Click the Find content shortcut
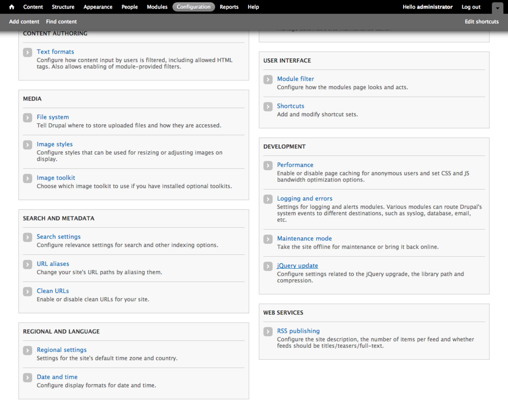The height and width of the screenshot is (420, 508). point(61,21)
